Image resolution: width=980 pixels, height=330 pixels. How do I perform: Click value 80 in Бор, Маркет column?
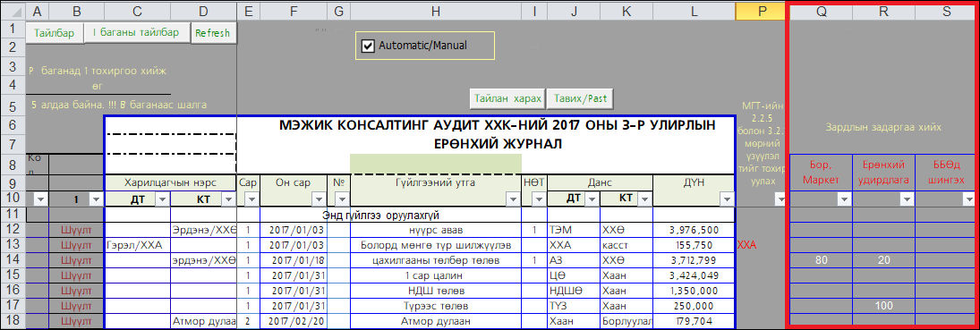821,260
